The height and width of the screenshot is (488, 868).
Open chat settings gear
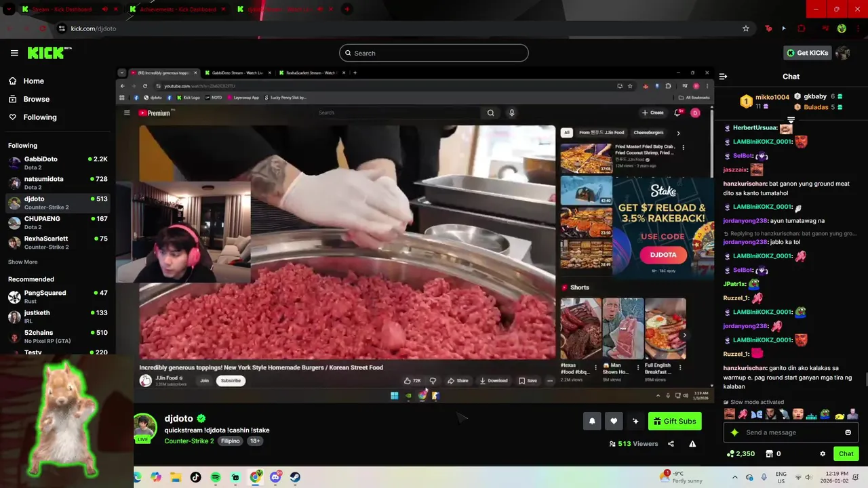[823, 453]
